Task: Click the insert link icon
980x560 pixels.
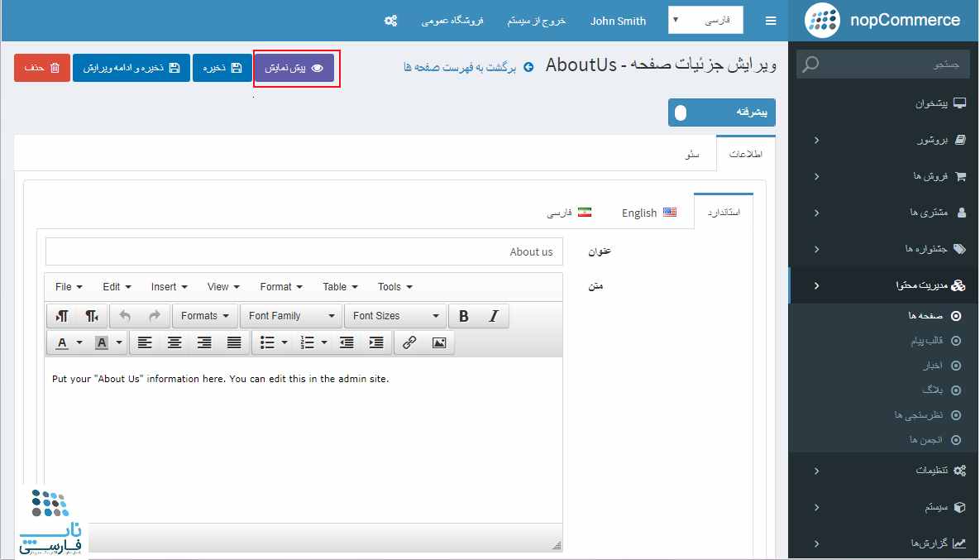Action: (409, 342)
